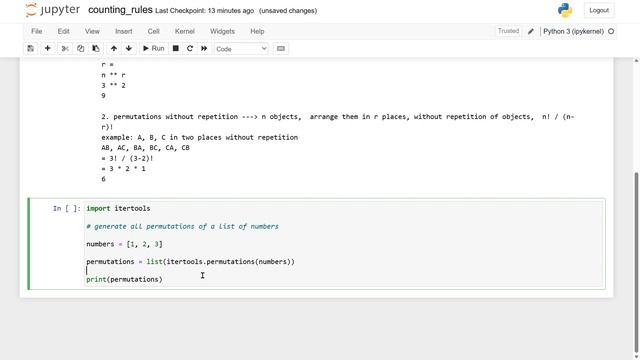The image size is (640, 360).
Task: Click the itertools.permutations code line
Action: [x=190, y=262]
